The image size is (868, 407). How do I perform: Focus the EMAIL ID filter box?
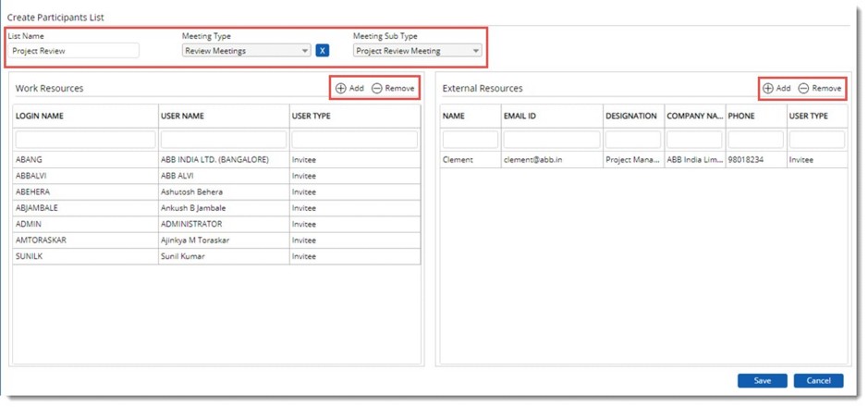click(x=550, y=140)
